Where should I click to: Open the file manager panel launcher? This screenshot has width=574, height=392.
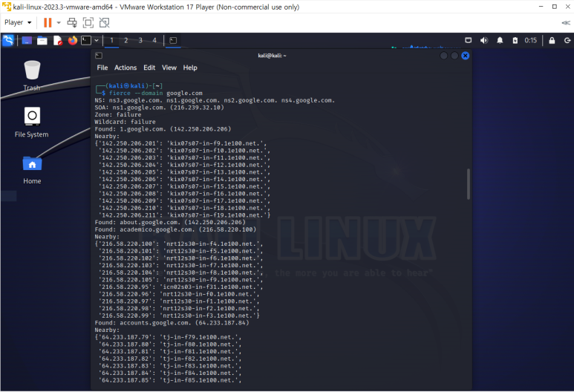pyautogui.click(x=42, y=40)
